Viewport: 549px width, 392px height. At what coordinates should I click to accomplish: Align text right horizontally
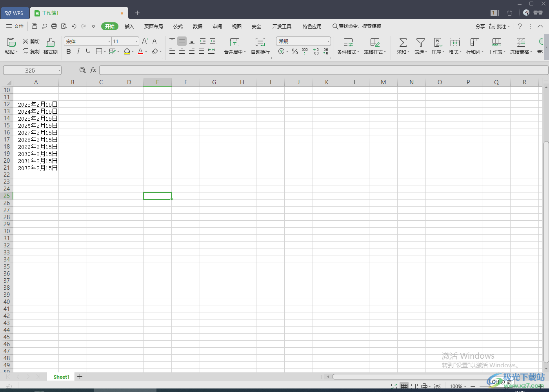[192, 51]
